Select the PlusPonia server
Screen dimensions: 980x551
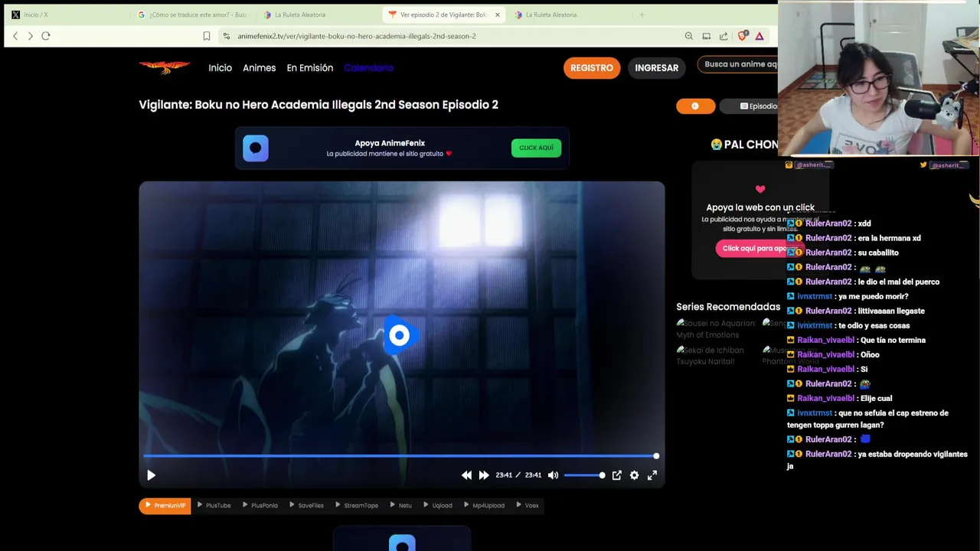260,505
